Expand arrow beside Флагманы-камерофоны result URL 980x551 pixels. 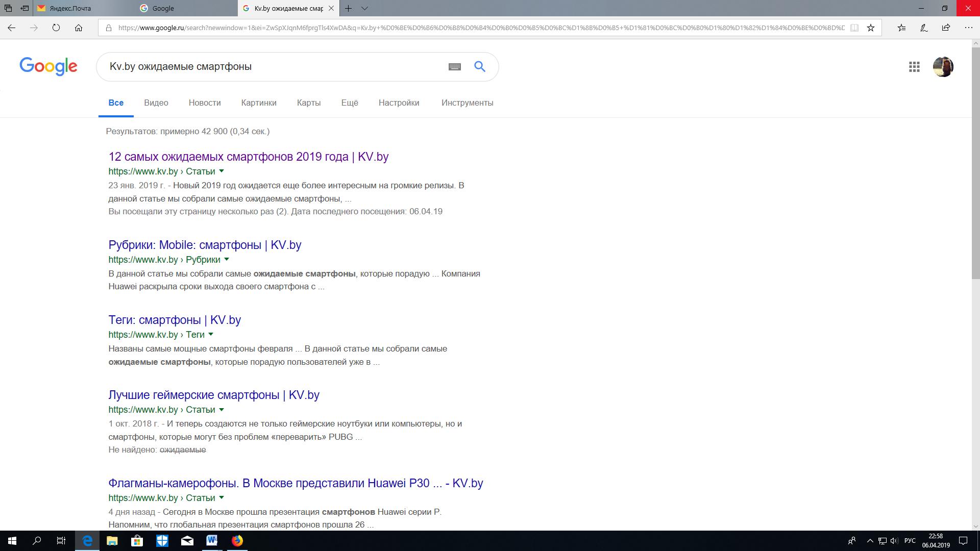point(222,498)
